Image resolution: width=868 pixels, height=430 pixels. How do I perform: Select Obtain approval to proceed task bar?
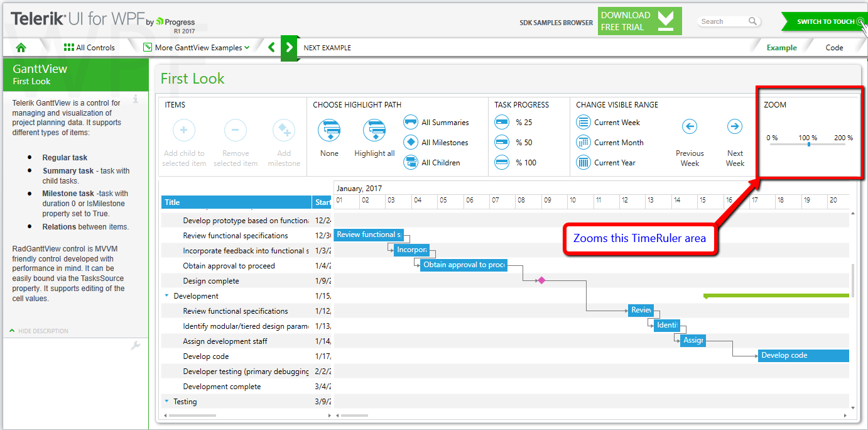pos(464,265)
